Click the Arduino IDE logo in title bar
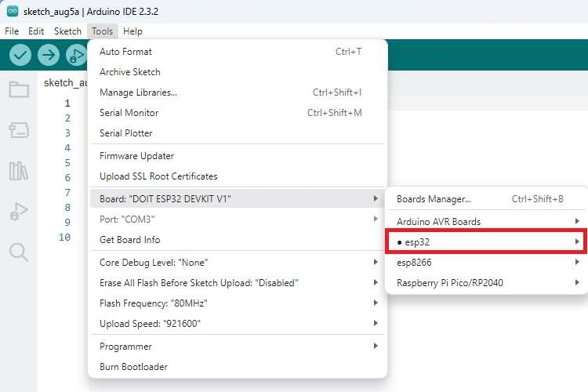This screenshot has height=392, width=588. (x=13, y=11)
